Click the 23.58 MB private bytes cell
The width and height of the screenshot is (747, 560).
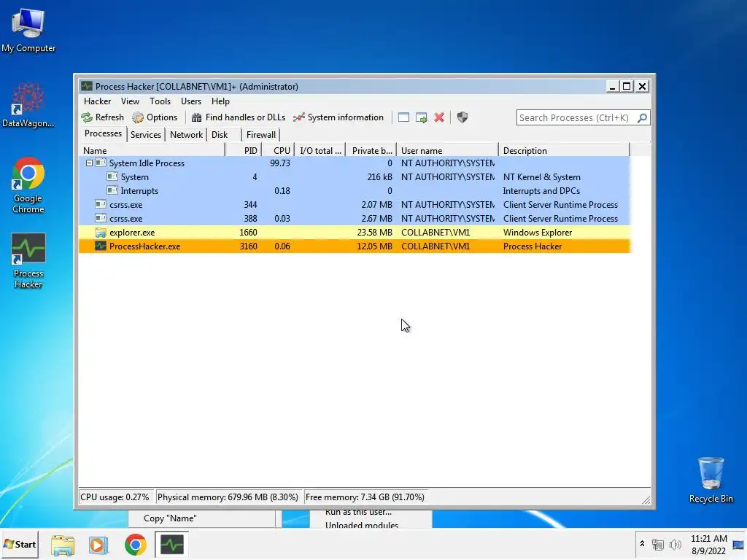374,233
